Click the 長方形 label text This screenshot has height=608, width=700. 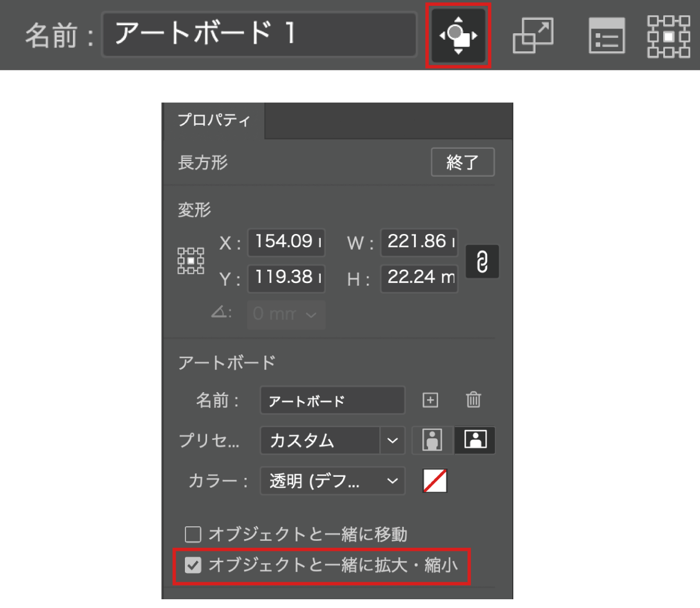203,162
